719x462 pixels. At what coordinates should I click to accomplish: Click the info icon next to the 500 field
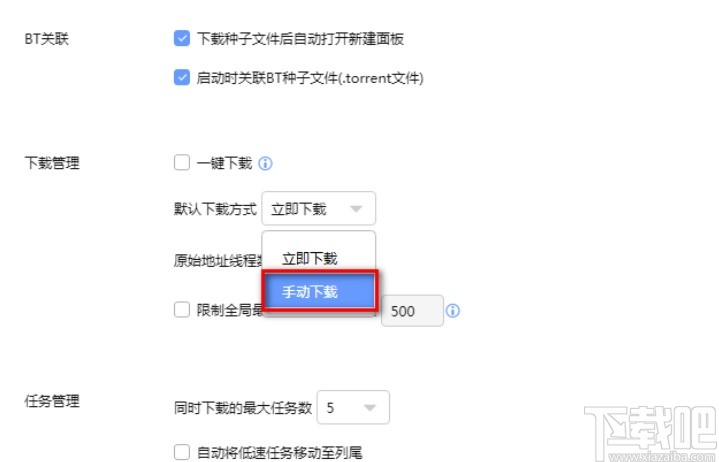coord(452,311)
